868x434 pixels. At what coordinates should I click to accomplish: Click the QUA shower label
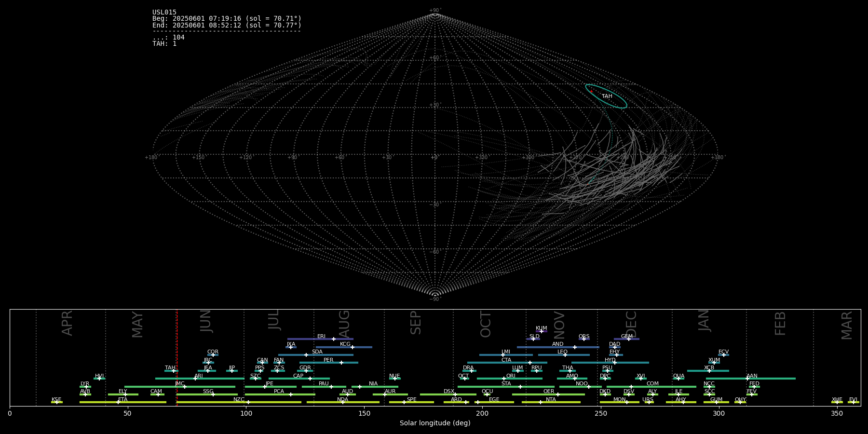tap(678, 376)
